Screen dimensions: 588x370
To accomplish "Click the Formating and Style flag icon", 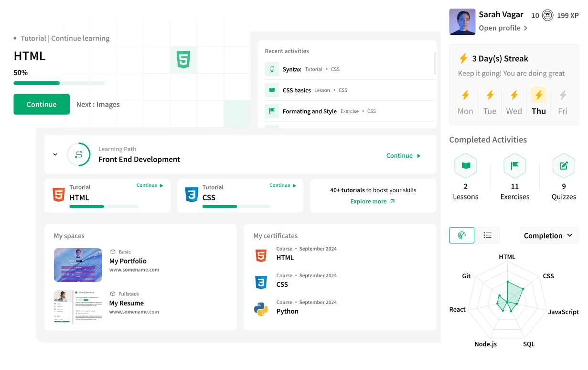I will point(272,111).
